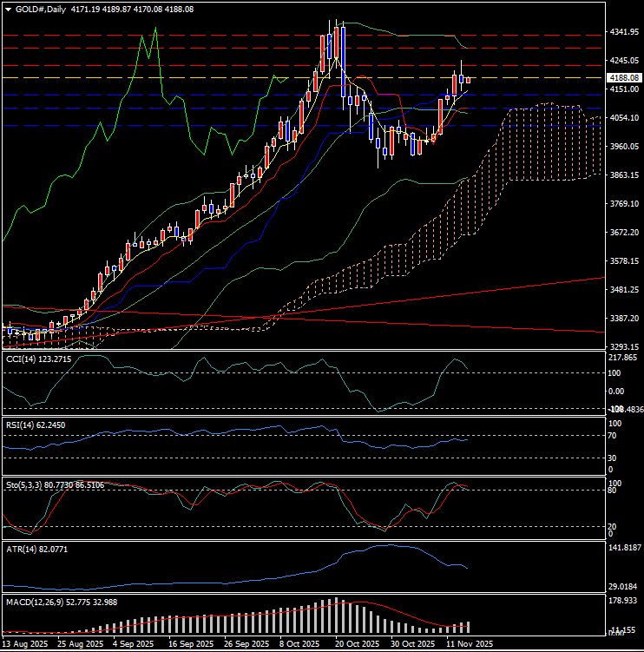Screen dimensions: 644x652
Task: Click the 13 Aug 2025 date marker
Action: [25, 644]
